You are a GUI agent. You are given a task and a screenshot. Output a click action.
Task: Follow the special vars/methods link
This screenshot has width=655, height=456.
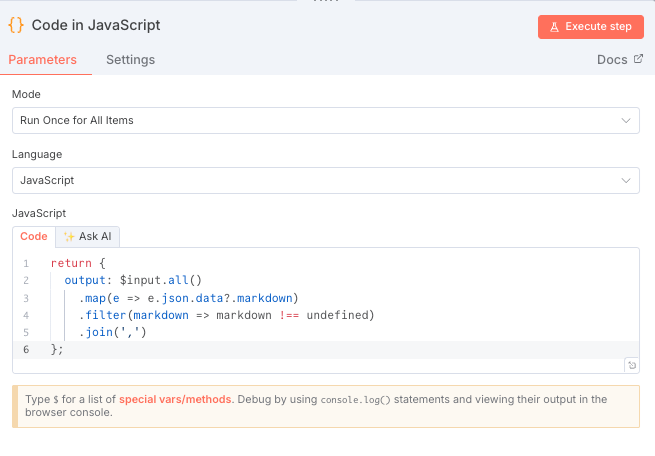pos(176,399)
